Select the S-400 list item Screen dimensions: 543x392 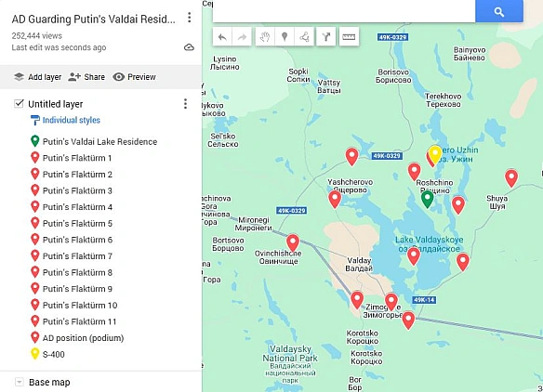tap(53, 354)
